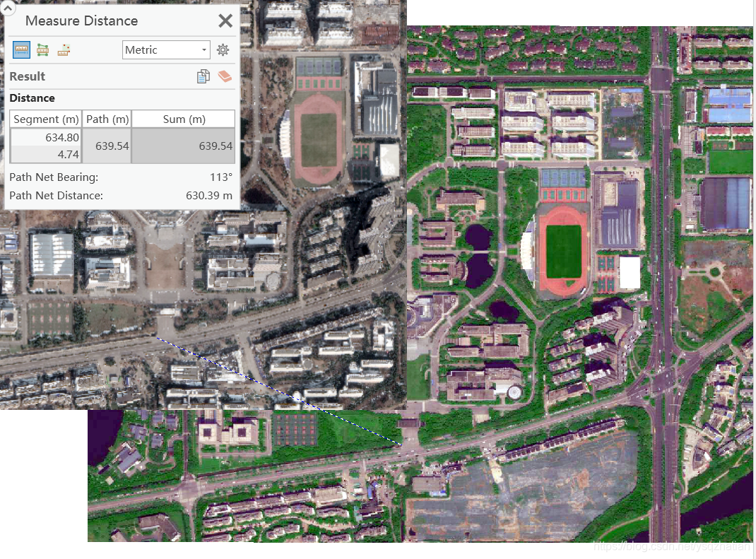Click the Result section label

click(x=28, y=76)
